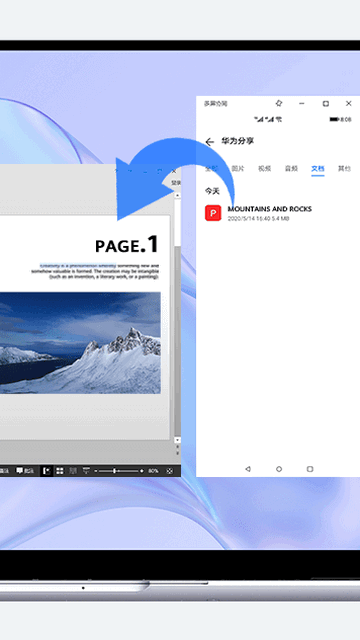Select the 其他 tab
This screenshot has width=360, height=640.
[344, 169]
